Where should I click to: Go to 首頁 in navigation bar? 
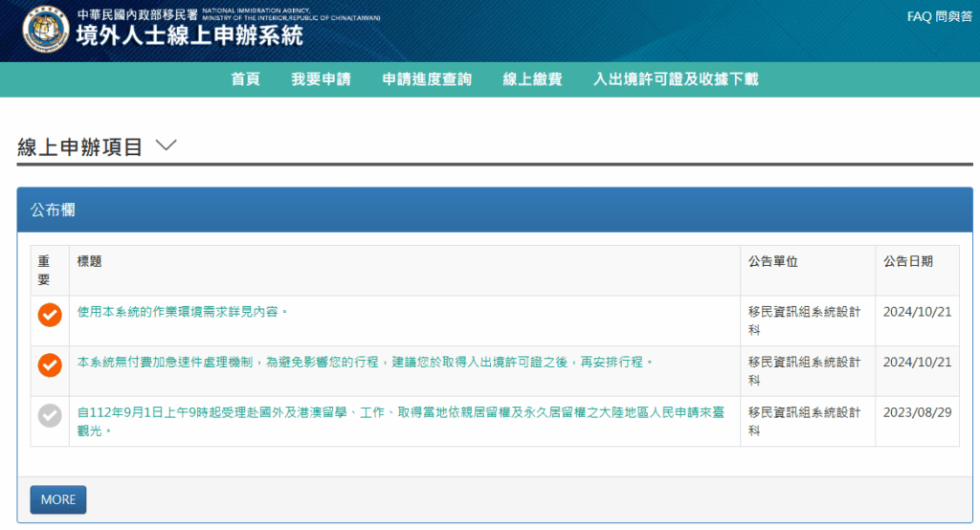(245, 79)
